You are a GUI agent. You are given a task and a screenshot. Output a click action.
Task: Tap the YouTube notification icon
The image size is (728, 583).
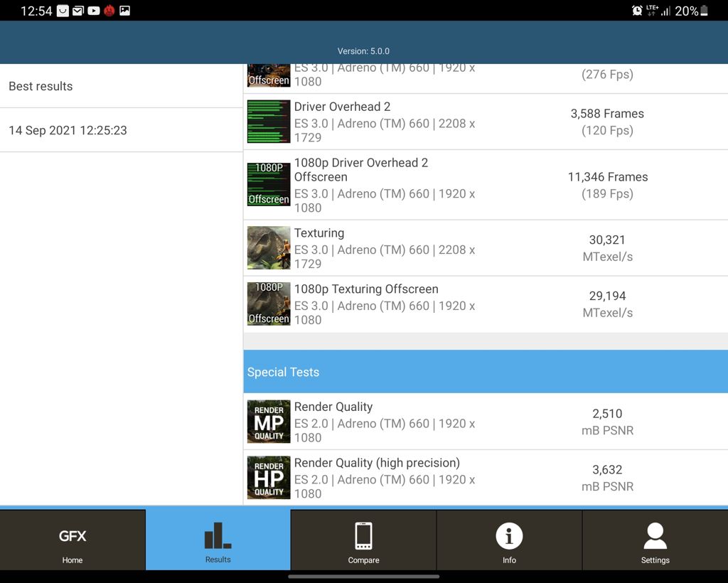pos(93,11)
